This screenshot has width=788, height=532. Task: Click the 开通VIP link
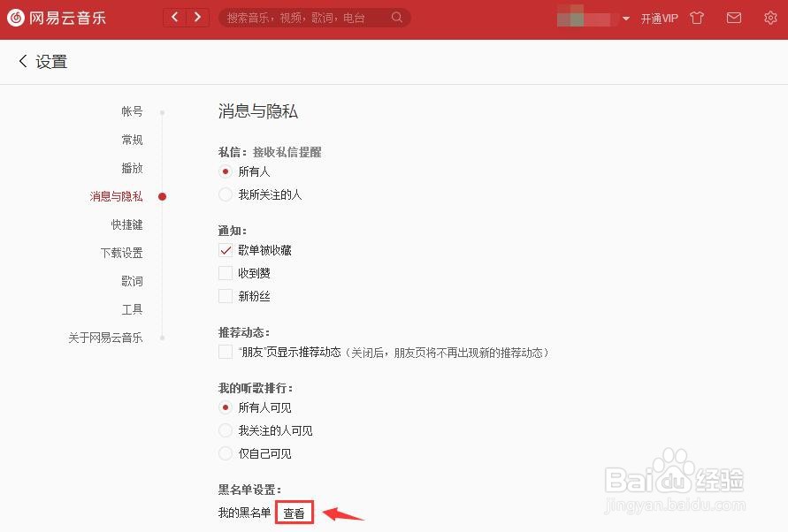[660, 19]
